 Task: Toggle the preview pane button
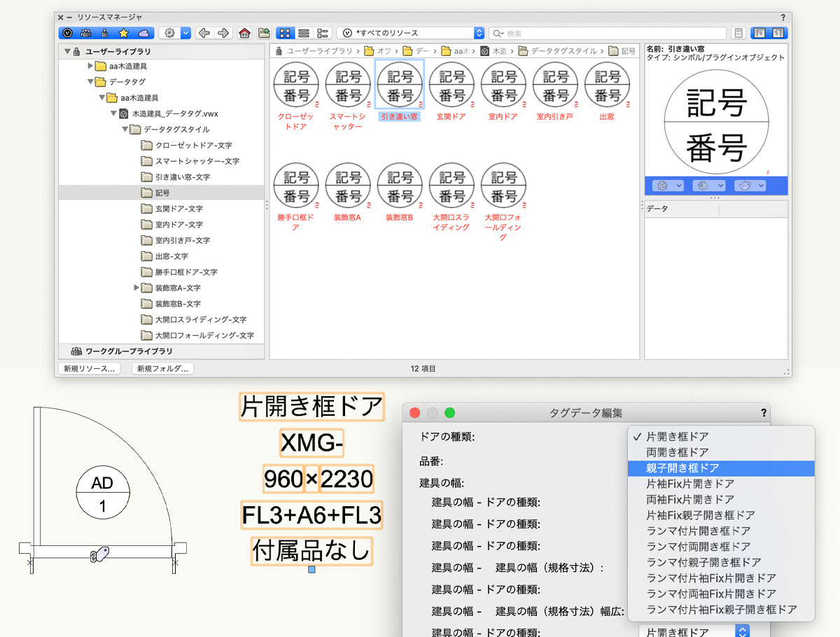point(778,33)
